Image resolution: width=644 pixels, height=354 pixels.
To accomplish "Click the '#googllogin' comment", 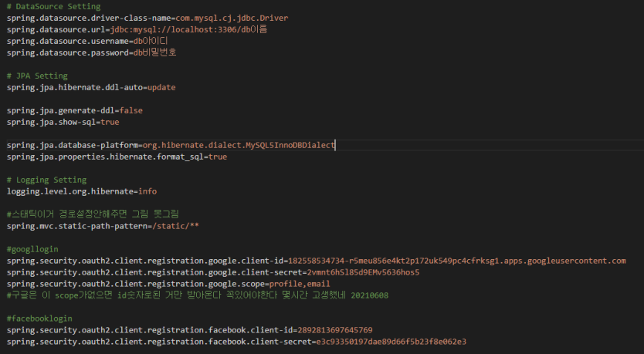I will [32, 249].
